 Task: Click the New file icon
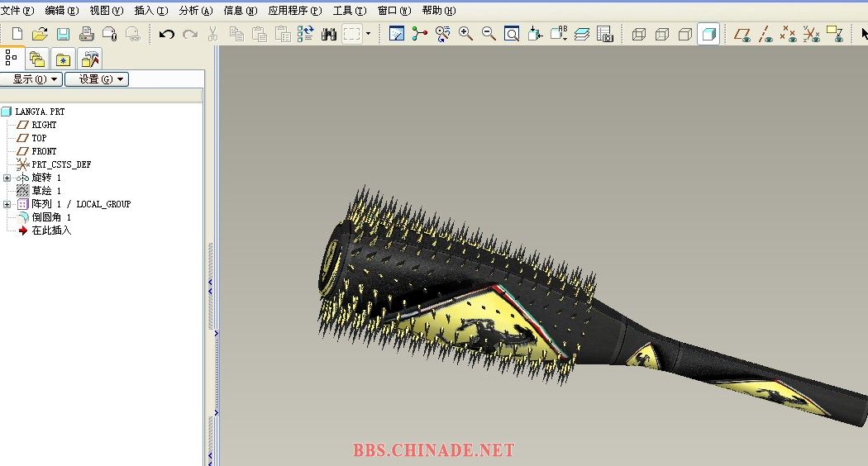(x=17, y=34)
